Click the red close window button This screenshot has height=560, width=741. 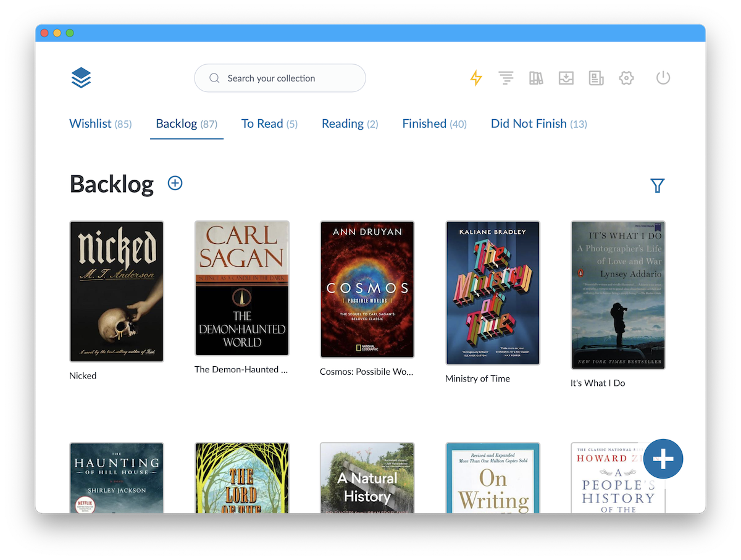click(44, 33)
